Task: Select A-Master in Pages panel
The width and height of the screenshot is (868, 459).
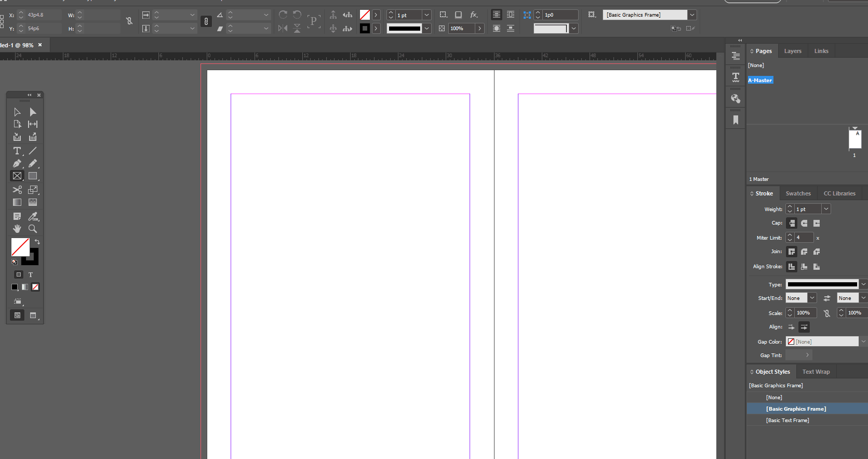Action: 760,80
